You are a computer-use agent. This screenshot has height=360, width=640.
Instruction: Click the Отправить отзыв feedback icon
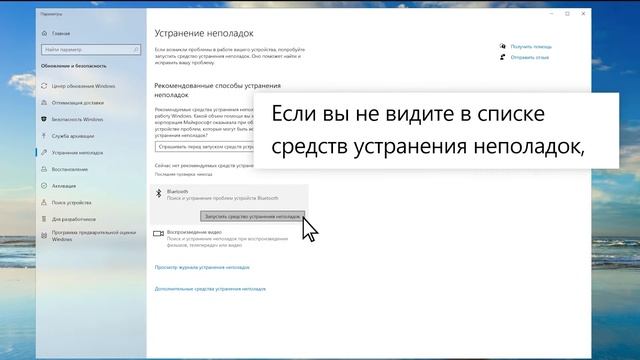(502, 57)
